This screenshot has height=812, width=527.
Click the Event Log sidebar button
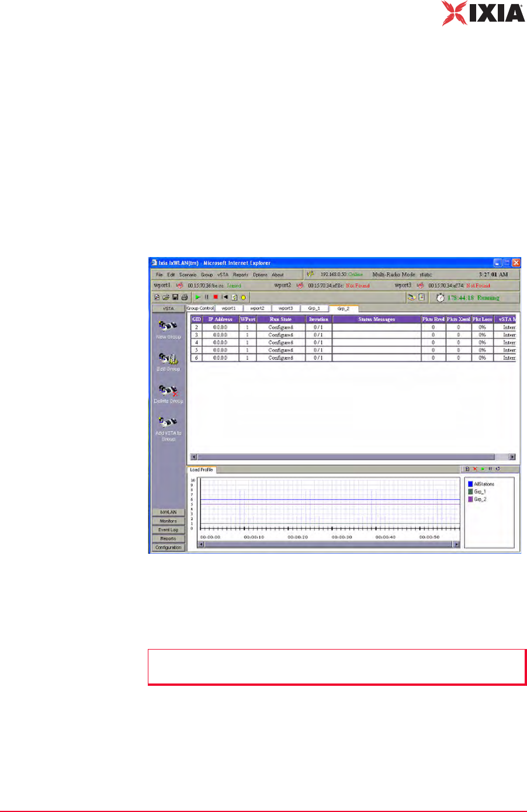click(168, 530)
